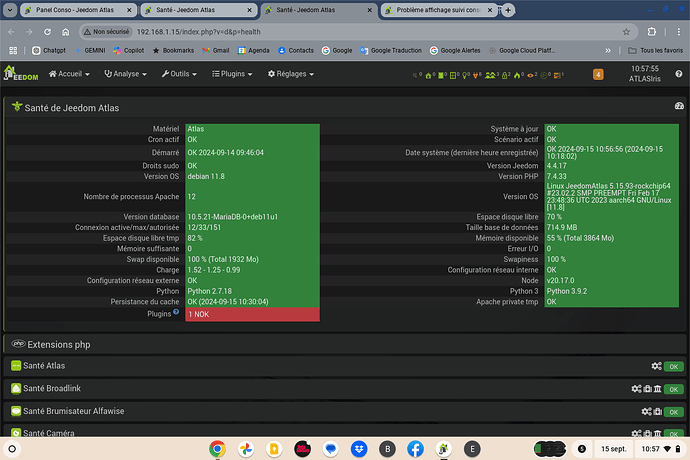Open the Outils dropdown menu
Screen dimensions: 690x460
click(179, 74)
